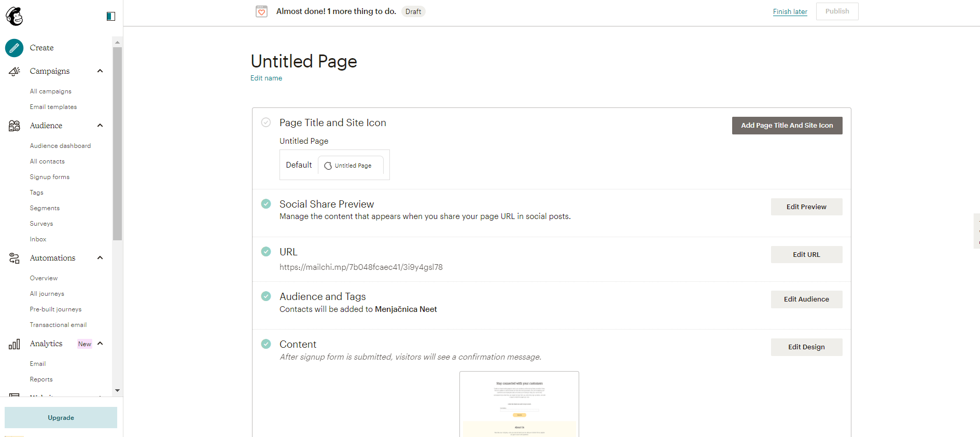
Task: Click the Menjačnica Neet audience name
Action: click(405, 309)
